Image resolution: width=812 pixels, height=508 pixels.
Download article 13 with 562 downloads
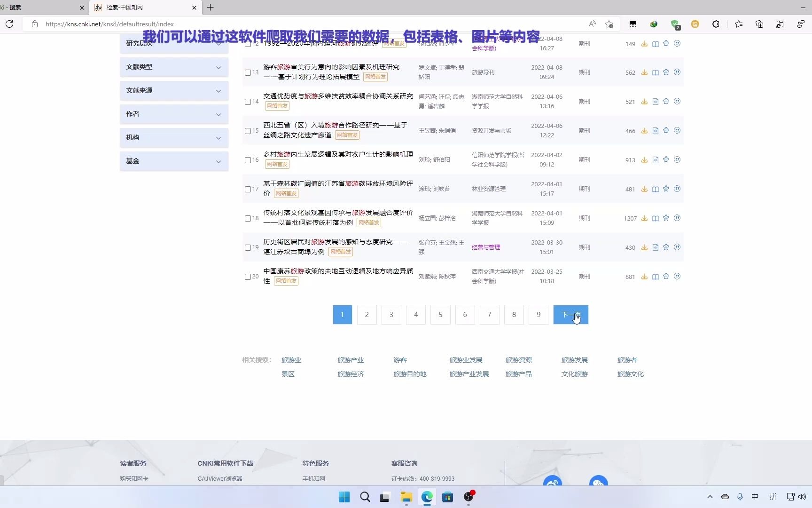click(x=644, y=72)
